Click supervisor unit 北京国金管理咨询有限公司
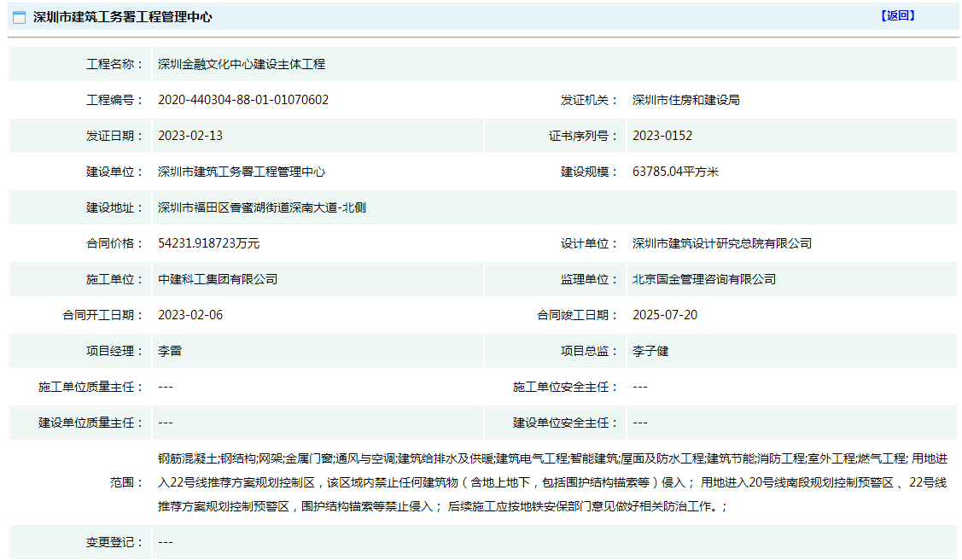The image size is (962, 560). tap(703, 279)
